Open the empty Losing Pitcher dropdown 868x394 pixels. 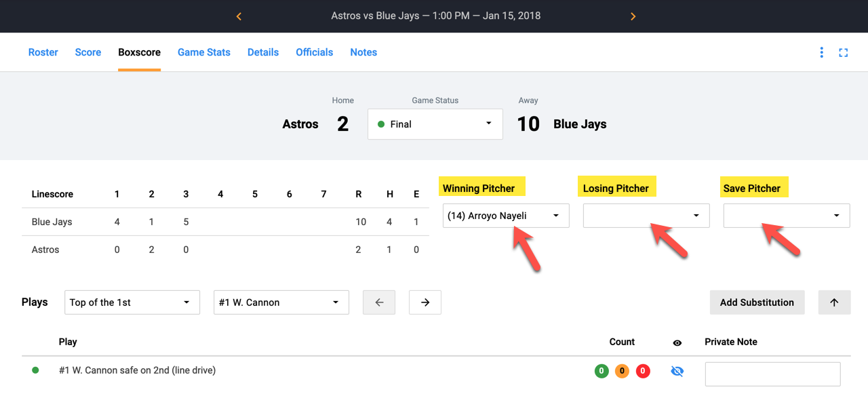(646, 215)
